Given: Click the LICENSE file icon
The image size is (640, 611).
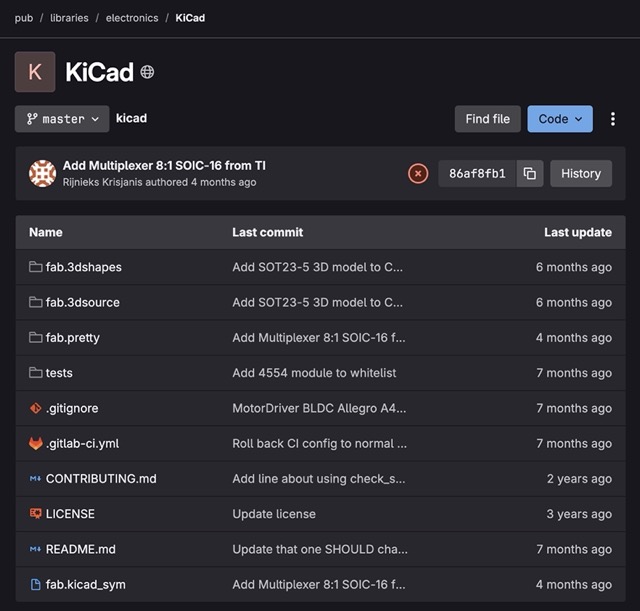Looking at the screenshot, I should pos(36,514).
